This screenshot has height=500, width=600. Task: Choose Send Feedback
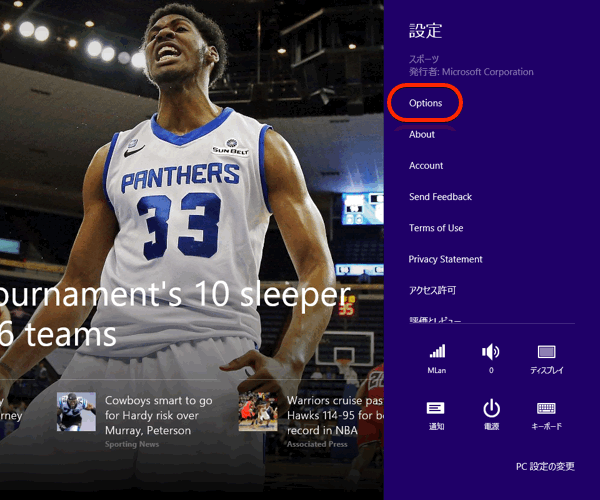pos(440,197)
